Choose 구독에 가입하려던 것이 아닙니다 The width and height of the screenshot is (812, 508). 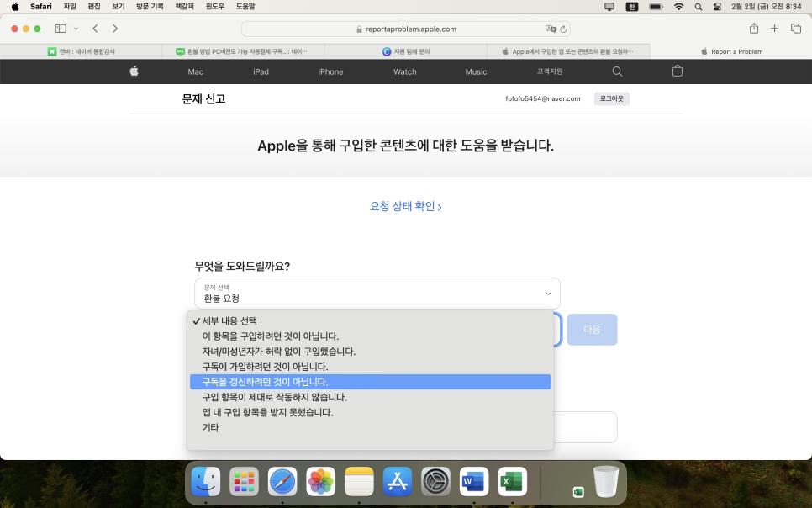[x=370, y=367]
